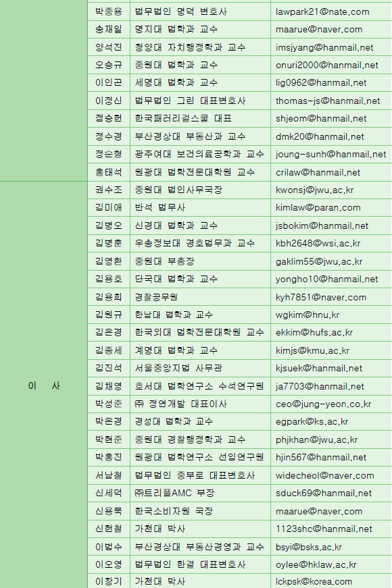The image size is (392, 588).
Task: Select 세명대 법학과 교수 cell
Action: tap(200, 83)
